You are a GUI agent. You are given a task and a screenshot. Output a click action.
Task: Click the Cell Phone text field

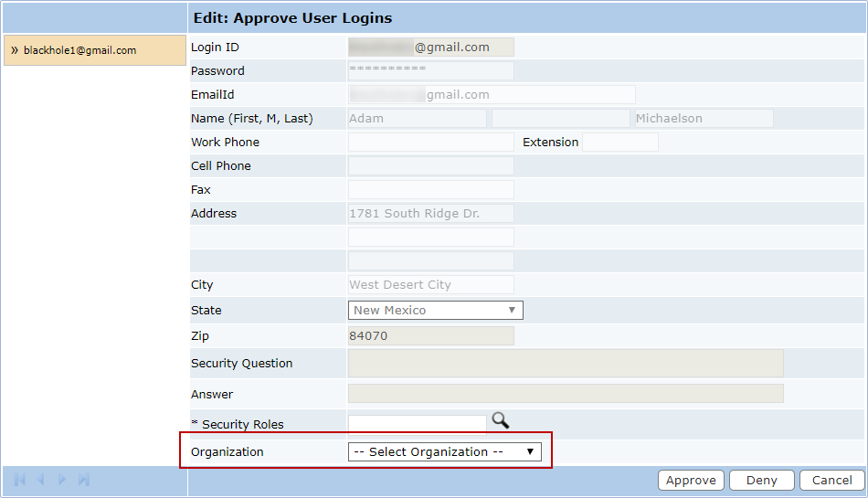(x=430, y=166)
